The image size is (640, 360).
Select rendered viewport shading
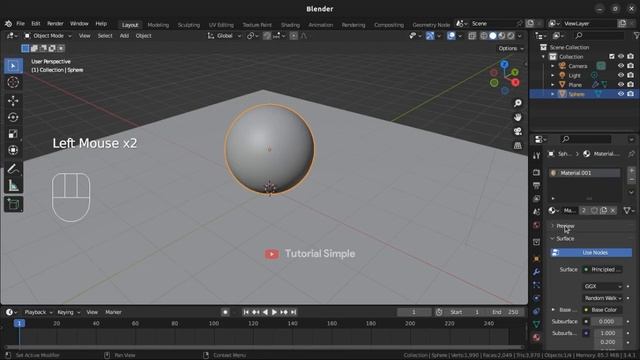coord(511,36)
